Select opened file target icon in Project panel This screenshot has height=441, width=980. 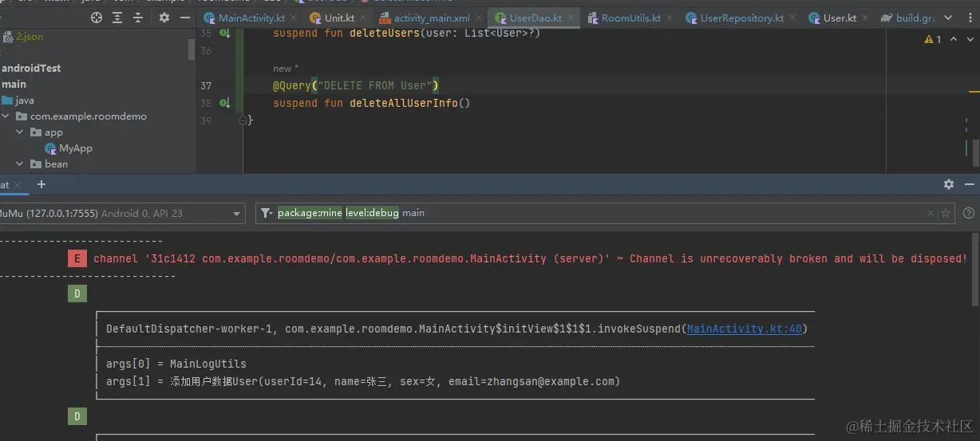pos(97,18)
